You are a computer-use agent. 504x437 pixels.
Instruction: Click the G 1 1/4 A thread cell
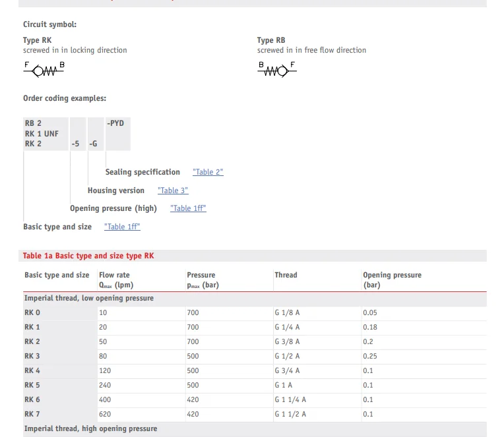(290, 399)
